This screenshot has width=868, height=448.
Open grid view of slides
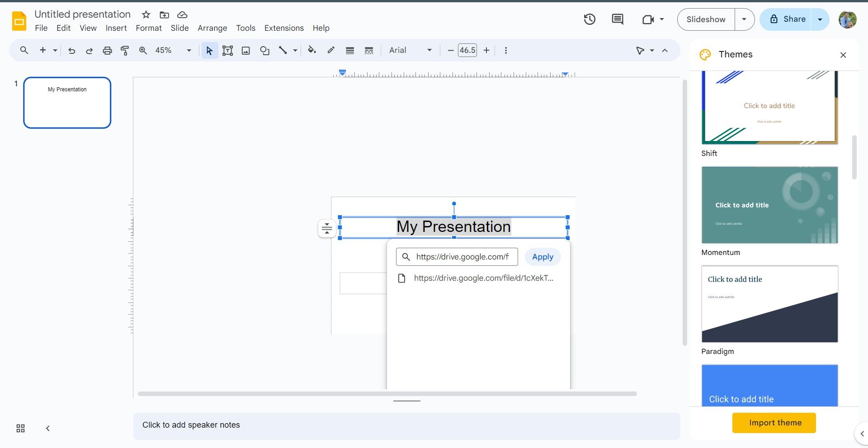(20, 428)
